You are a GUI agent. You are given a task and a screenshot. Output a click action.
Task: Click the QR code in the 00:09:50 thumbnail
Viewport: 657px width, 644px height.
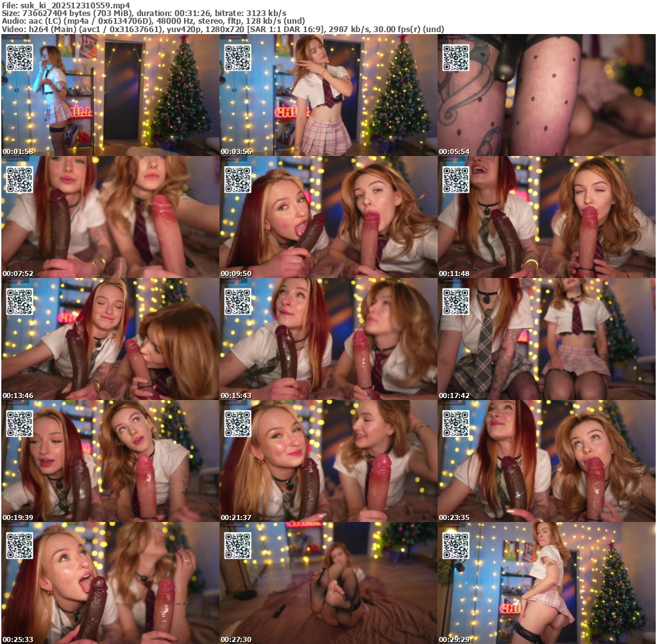[238, 180]
